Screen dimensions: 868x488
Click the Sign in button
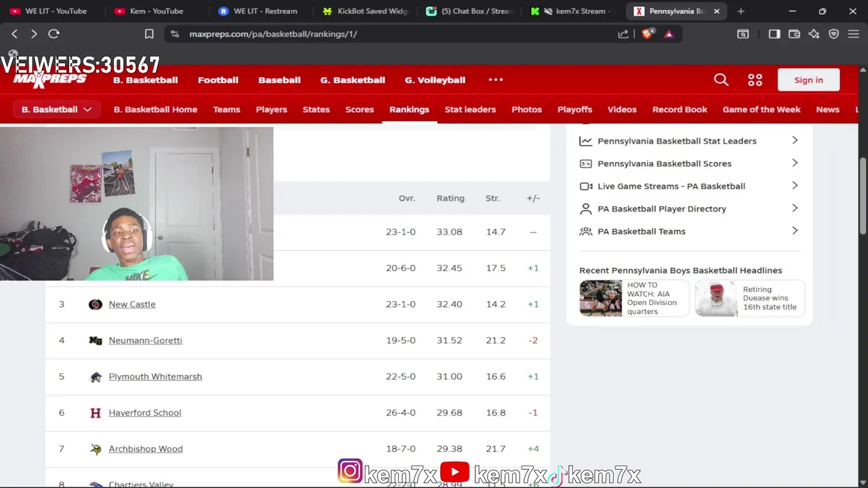pyautogui.click(x=808, y=80)
